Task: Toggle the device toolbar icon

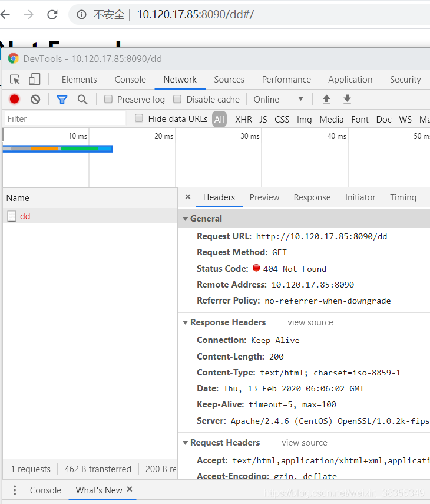Action: point(34,80)
